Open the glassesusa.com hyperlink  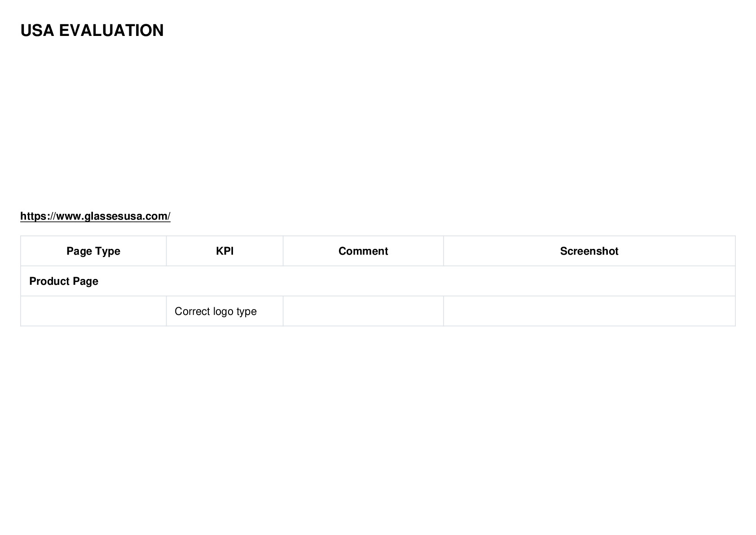pyautogui.click(x=95, y=216)
